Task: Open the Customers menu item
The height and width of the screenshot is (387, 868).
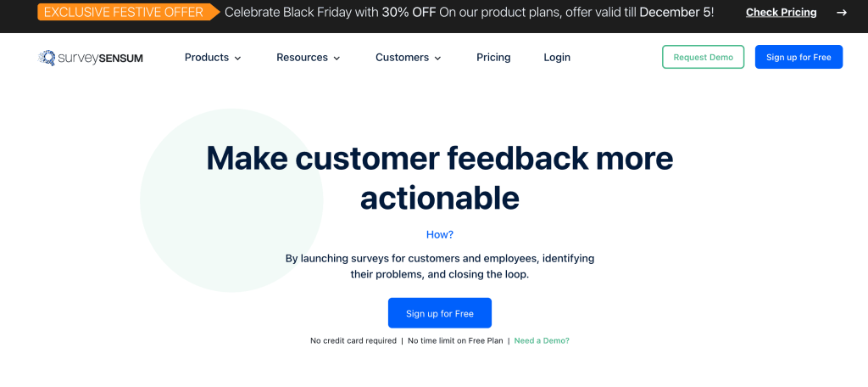Action: pos(402,57)
